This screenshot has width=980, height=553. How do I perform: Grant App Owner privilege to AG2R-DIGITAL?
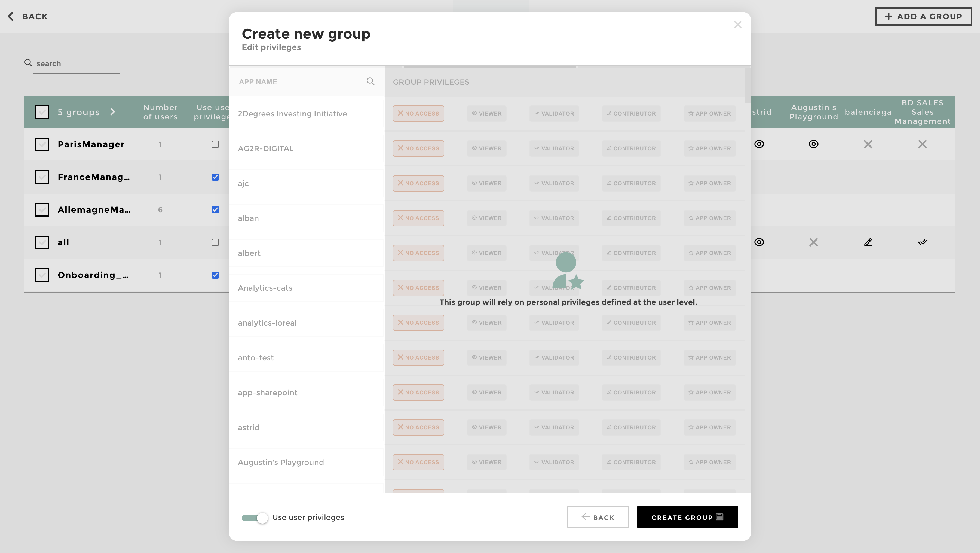click(709, 148)
